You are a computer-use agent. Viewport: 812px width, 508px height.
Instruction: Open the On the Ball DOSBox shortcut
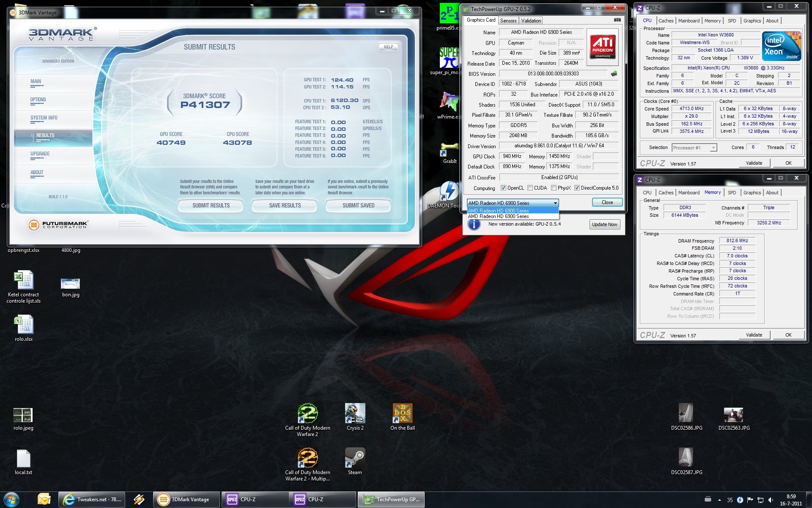tap(402, 417)
